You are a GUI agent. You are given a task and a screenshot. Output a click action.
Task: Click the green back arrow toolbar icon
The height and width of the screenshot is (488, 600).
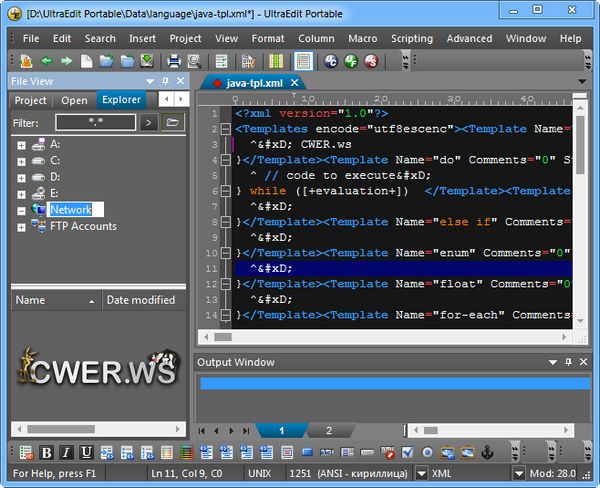click(x=46, y=61)
